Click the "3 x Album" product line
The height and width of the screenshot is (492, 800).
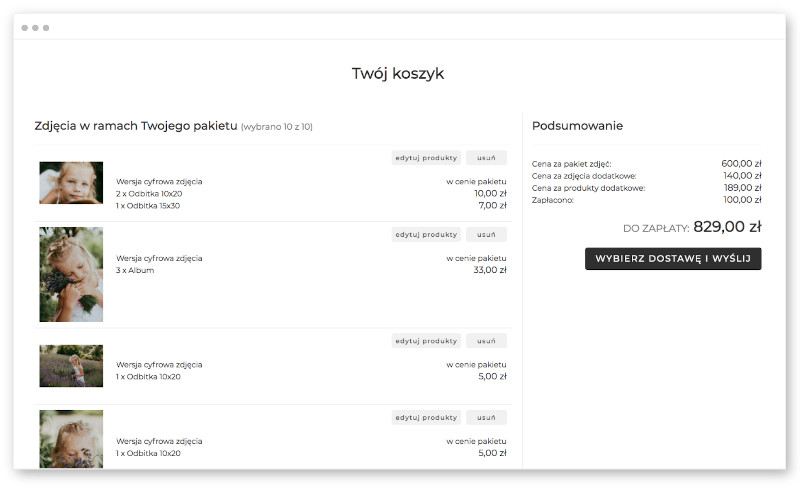[135, 270]
